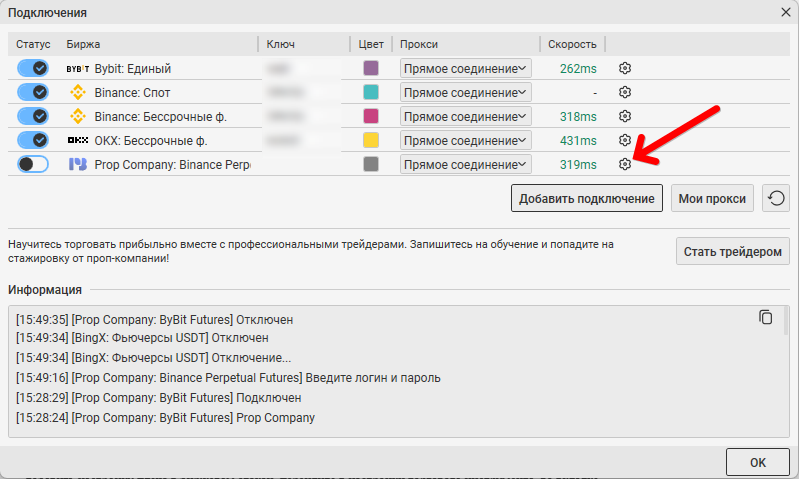Image resolution: width=799 pixels, height=479 pixels.
Task: Pick the pink swatch for Binance: Бессрочные ф.
Action: click(x=371, y=116)
